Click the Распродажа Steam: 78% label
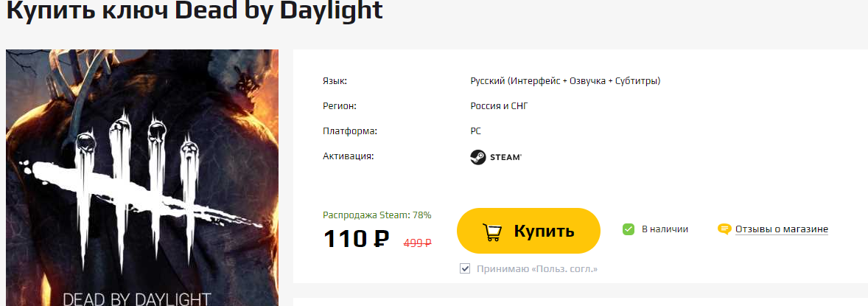 [377, 215]
